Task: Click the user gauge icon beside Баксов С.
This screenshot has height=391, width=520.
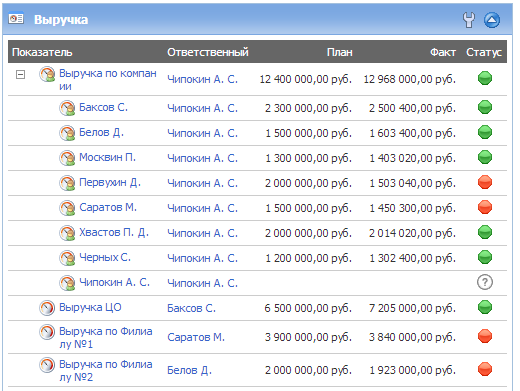Action: coord(67,108)
